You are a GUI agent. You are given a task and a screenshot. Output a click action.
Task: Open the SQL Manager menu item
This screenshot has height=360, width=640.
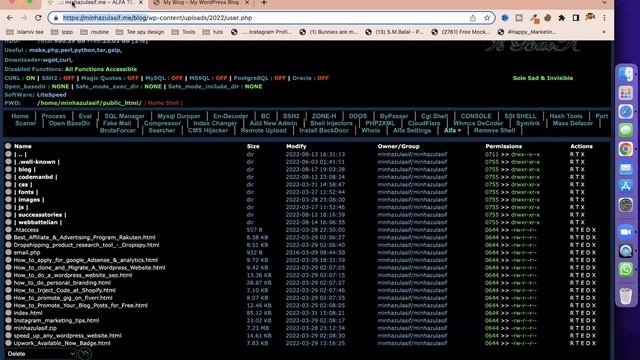coord(124,116)
